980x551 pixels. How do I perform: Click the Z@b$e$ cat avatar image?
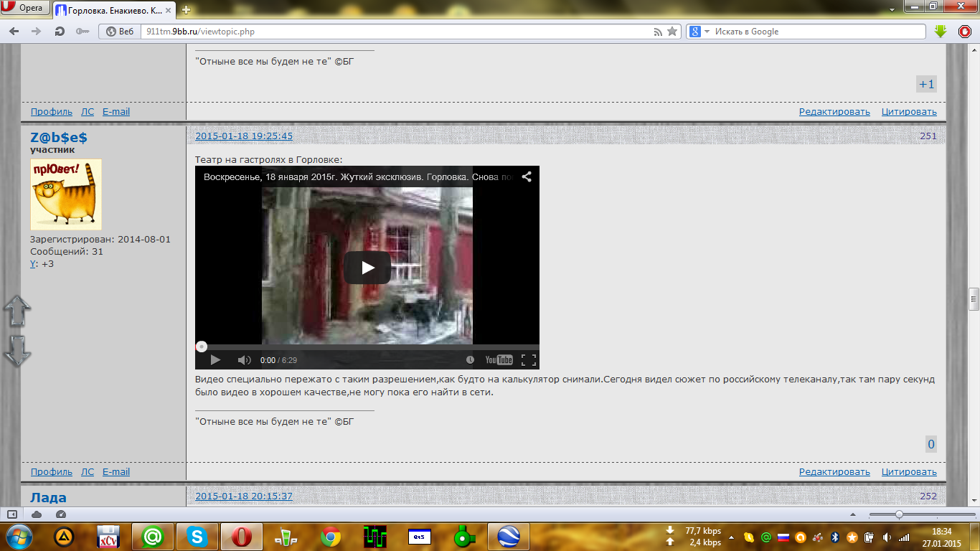pyautogui.click(x=66, y=194)
